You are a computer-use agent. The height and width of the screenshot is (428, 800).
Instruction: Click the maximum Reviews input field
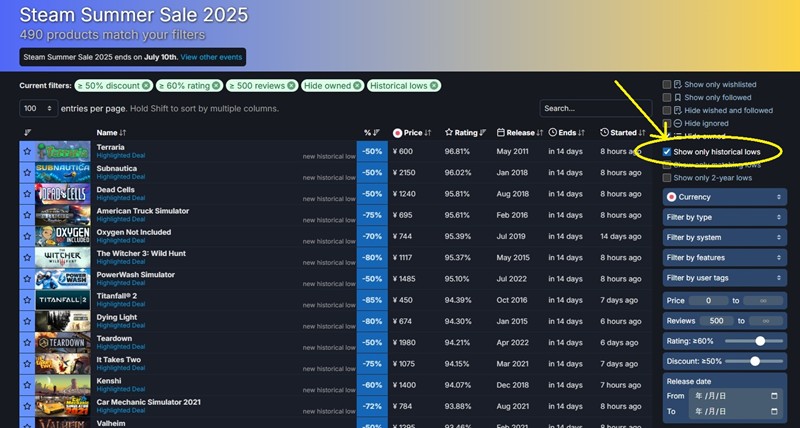(x=766, y=321)
